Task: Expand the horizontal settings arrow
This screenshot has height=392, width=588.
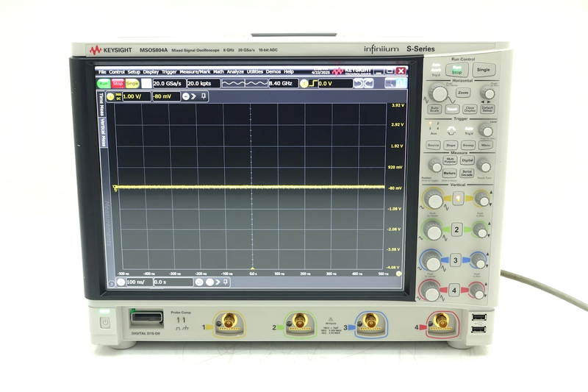Action: click(x=218, y=282)
